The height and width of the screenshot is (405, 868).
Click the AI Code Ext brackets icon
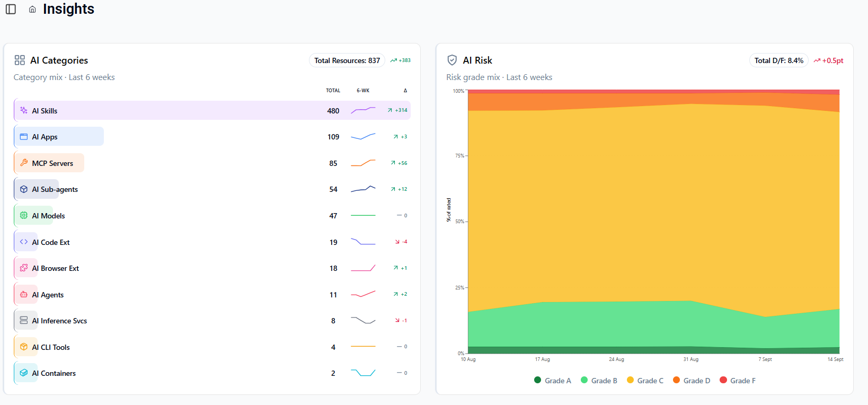click(x=24, y=242)
